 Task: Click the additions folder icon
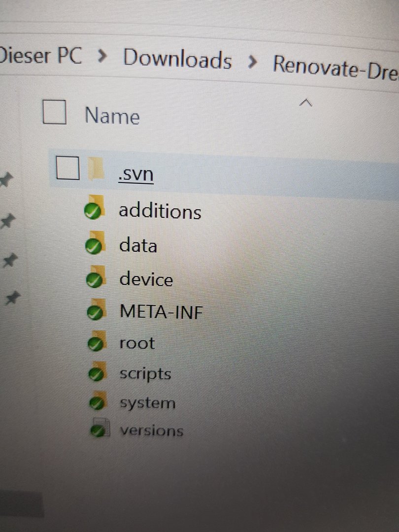click(x=94, y=207)
